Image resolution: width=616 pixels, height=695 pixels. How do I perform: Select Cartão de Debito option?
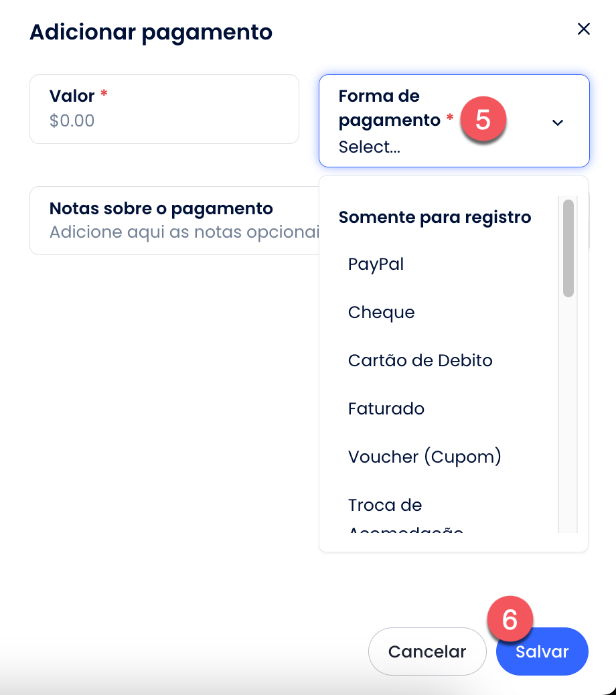click(x=420, y=360)
